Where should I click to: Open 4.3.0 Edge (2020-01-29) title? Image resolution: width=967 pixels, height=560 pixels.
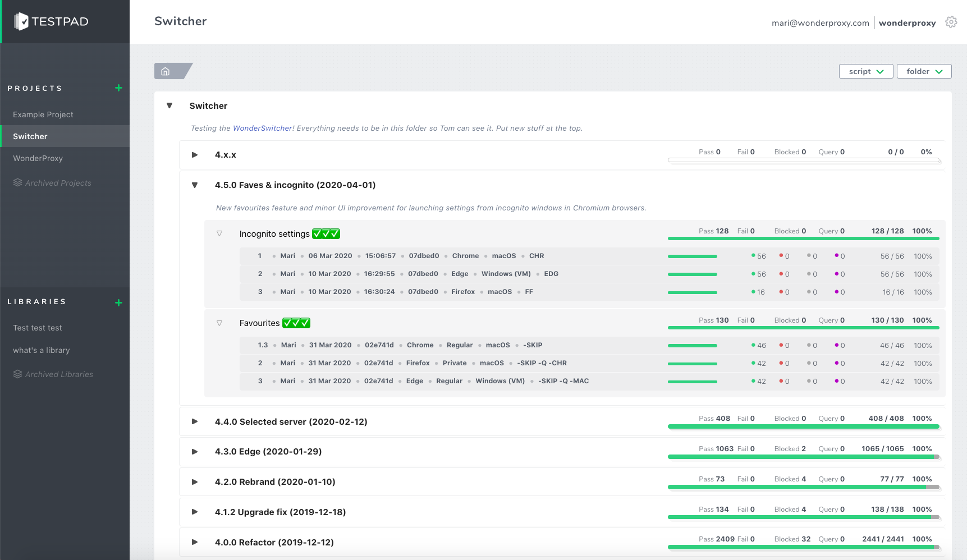[268, 451]
